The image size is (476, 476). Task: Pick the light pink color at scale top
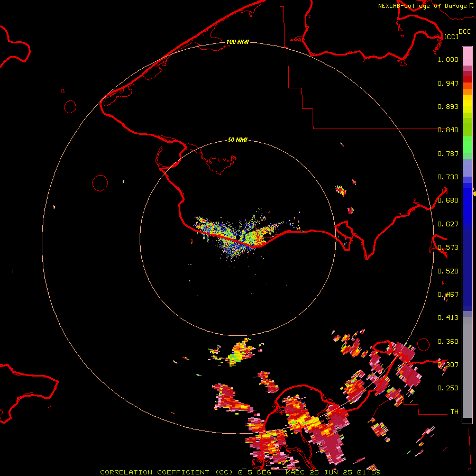(467, 57)
